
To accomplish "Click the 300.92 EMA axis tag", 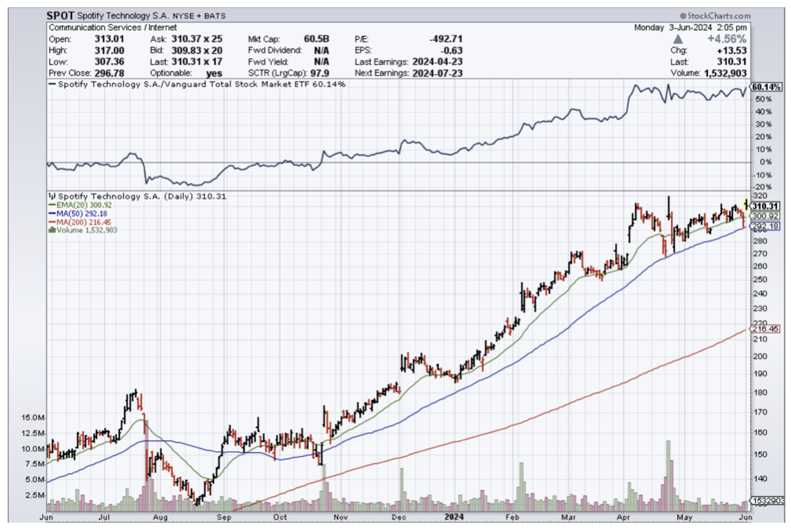I will coord(765,216).
